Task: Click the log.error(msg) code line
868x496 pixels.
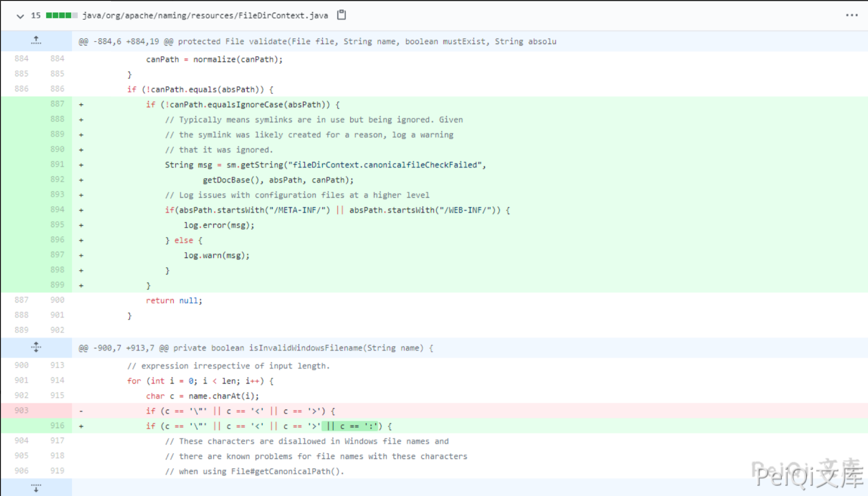Action: [x=219, y=225]
